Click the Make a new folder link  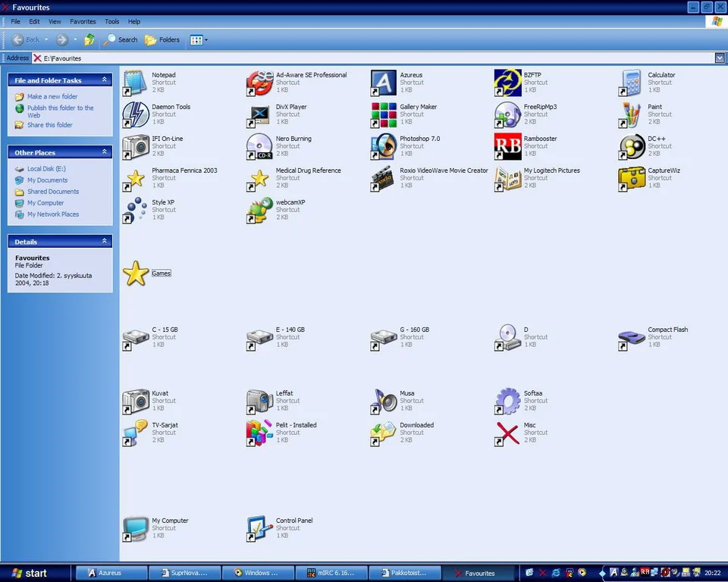[x=52, y=97]
